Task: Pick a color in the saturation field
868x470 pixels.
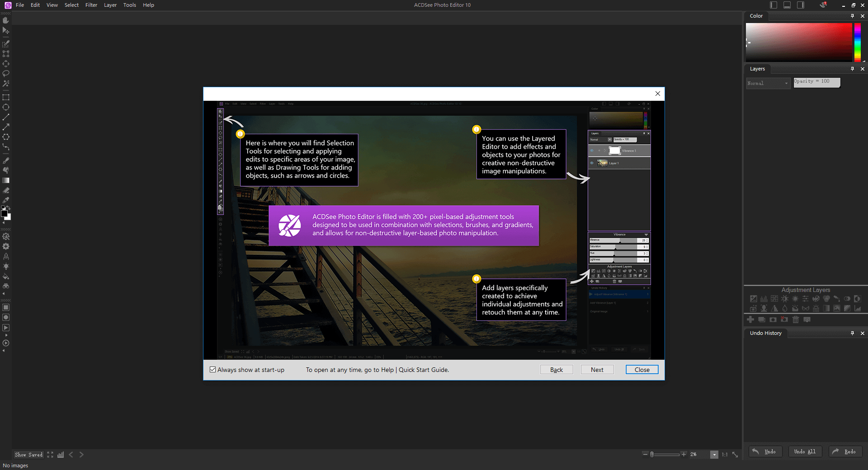Action: coord(799,42)
